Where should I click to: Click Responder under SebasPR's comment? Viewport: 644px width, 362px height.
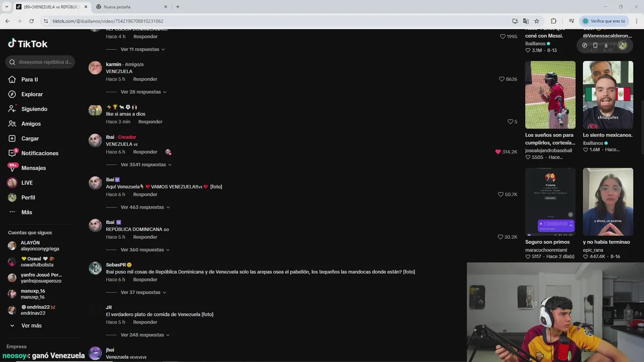(x=145, y=280)
